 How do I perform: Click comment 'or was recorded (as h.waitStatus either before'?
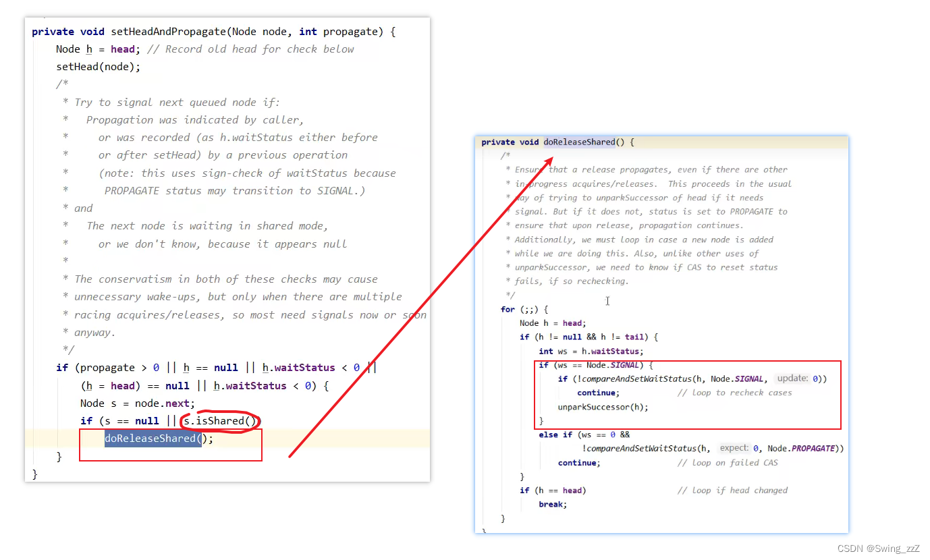coord(238,137)
